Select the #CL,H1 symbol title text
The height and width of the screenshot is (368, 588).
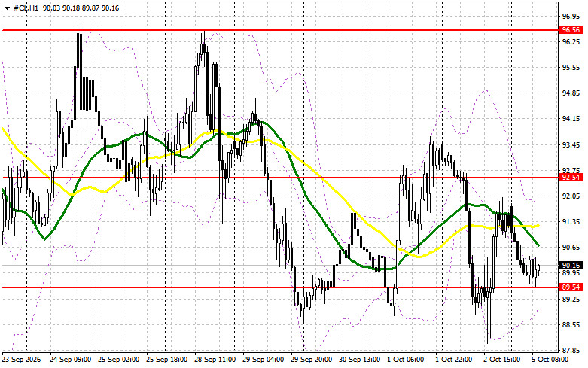(26, 8)
